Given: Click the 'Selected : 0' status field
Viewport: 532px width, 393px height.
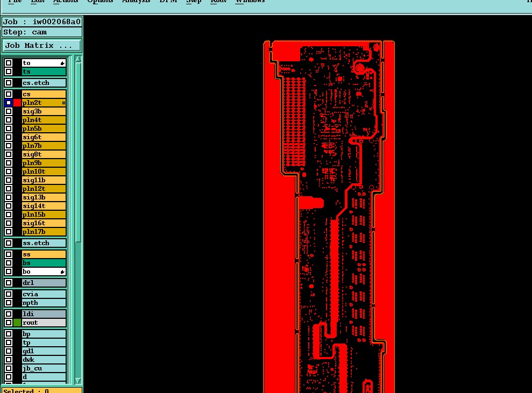Looking at the screenshot, I should point(42,390).
